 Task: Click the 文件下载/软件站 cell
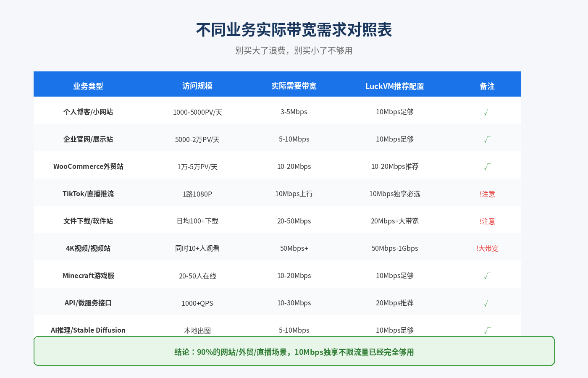click(x=88, y=221)
